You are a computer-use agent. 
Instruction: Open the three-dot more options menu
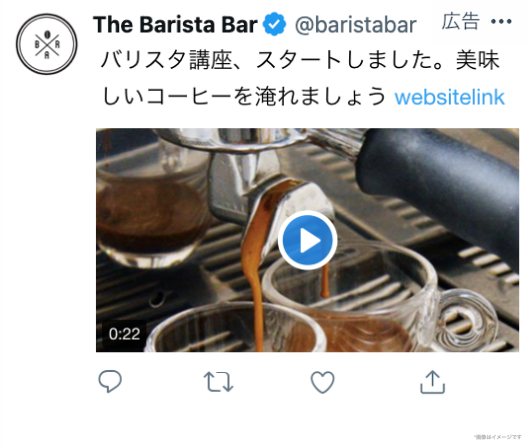point(501,22)
